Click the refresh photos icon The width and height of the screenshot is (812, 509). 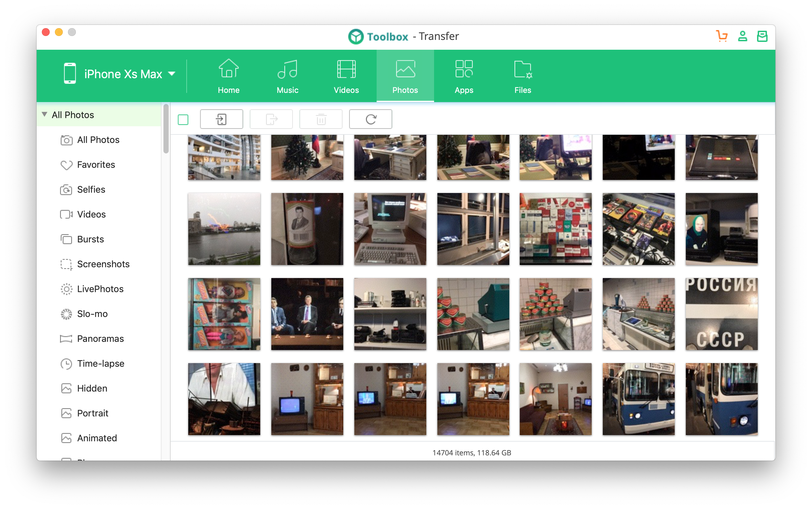(x=370, y=119)
